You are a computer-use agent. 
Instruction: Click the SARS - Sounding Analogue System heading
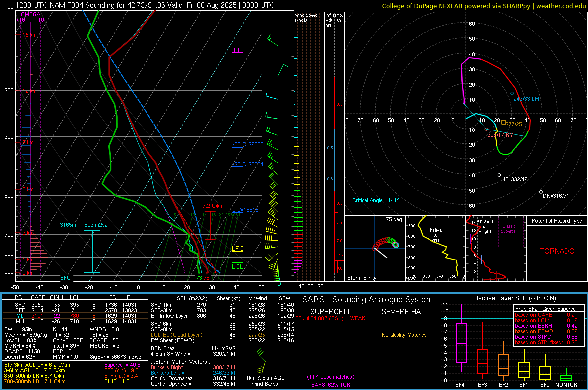(x=367, y=300)
